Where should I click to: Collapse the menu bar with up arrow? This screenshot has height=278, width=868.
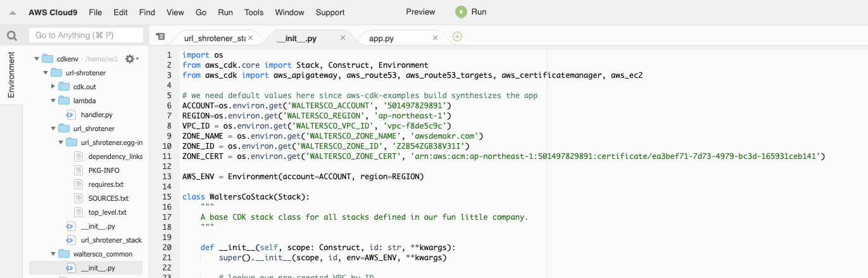point(12,13)
